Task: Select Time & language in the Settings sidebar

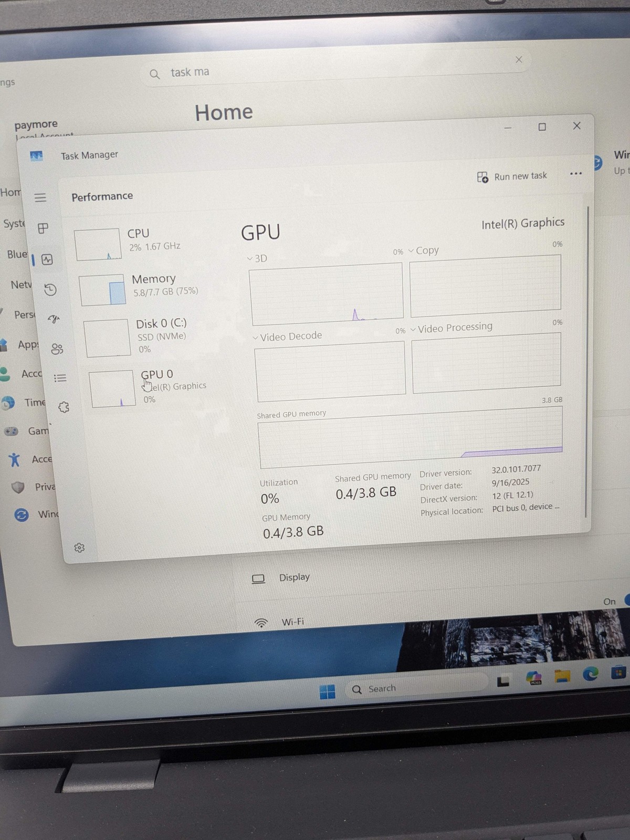Action: (24, 403)
